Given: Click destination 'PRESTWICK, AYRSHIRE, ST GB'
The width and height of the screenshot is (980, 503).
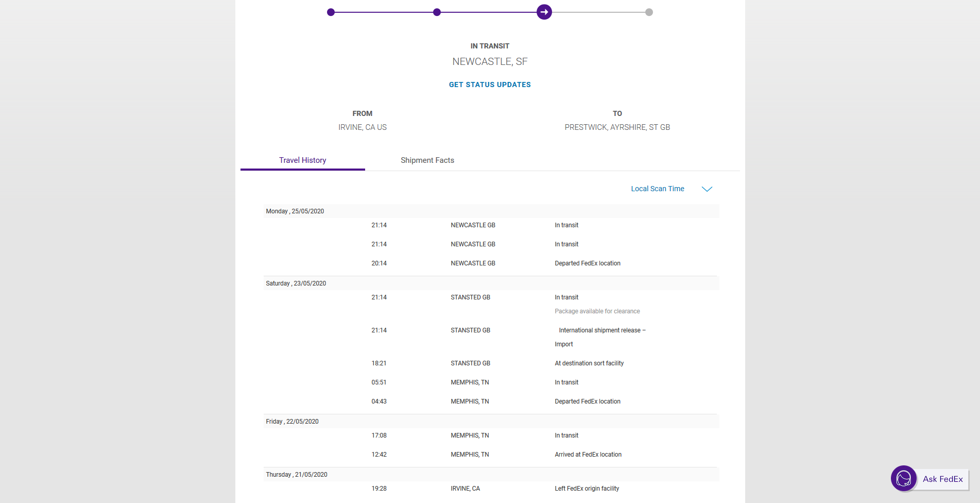Looking at the screenshot, I should (617, 127).
